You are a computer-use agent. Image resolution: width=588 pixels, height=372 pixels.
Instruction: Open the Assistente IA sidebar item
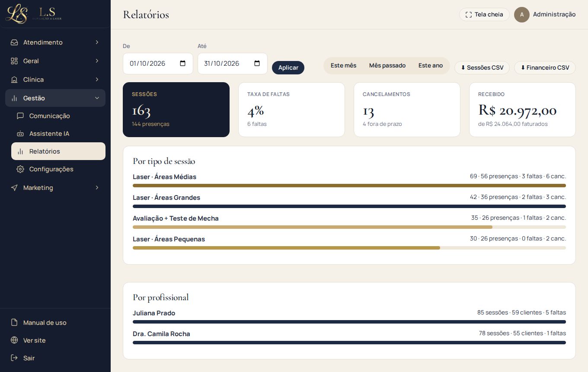(58, 134)
